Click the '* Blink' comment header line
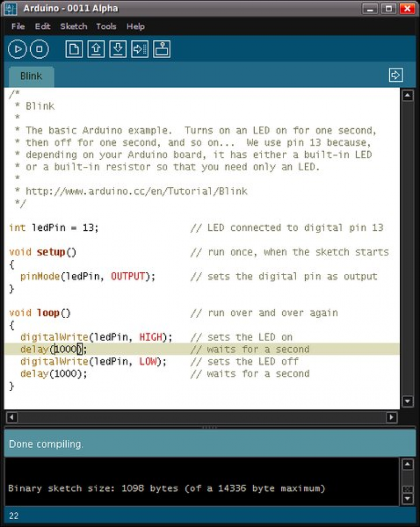 coord(35,106)
